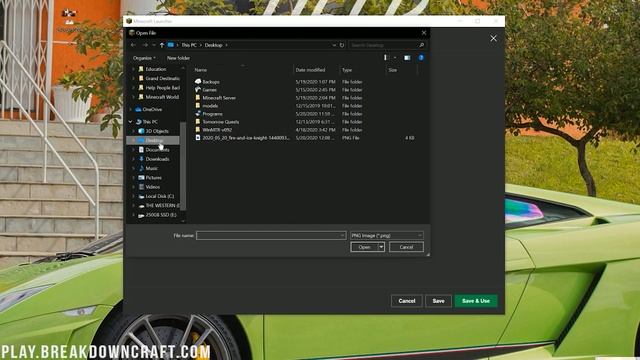Screen dimensions: 640x360
Task: Select Help People Bad in sidebar
Action: (162, 88)
